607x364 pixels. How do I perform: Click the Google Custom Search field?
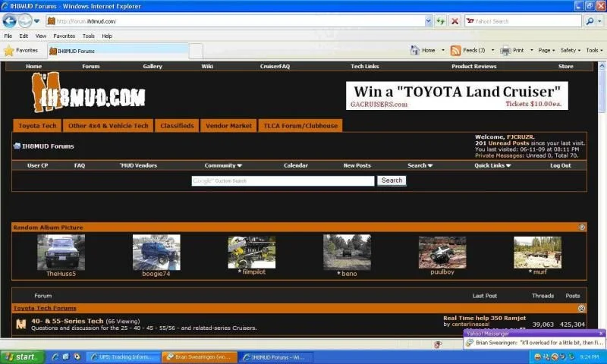point(283,181)
